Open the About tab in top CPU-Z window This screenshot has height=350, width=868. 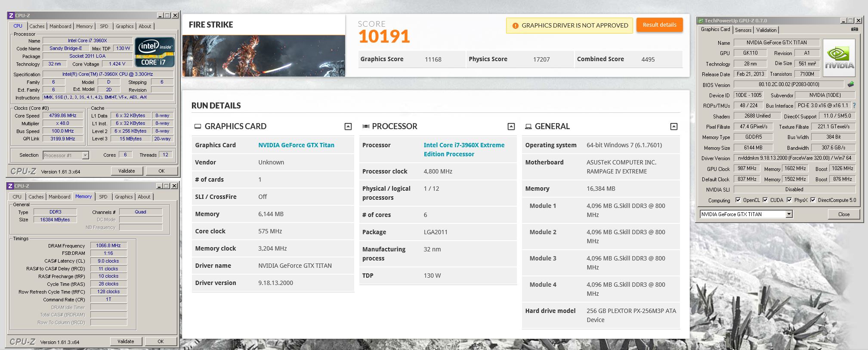(145, 26)
